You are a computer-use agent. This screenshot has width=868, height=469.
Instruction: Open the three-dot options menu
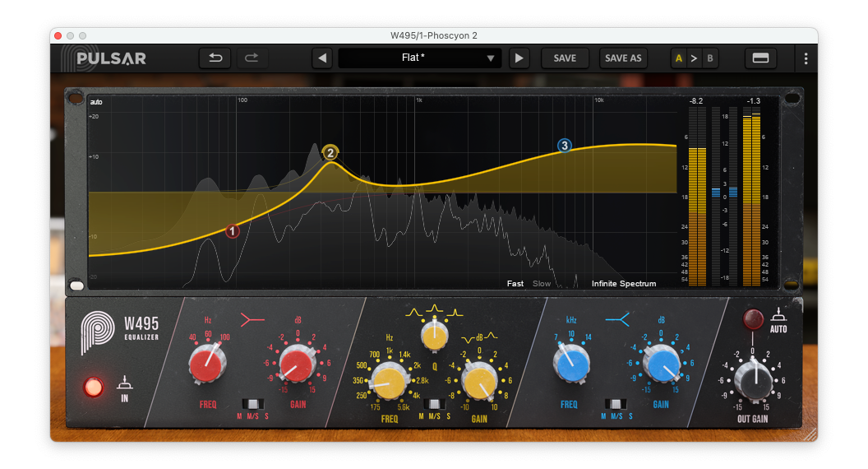(806, 58)
